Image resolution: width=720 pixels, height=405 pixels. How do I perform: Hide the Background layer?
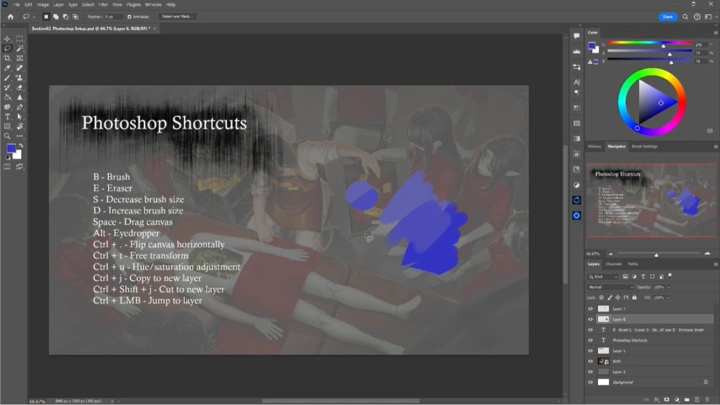(x=591, y=382)
